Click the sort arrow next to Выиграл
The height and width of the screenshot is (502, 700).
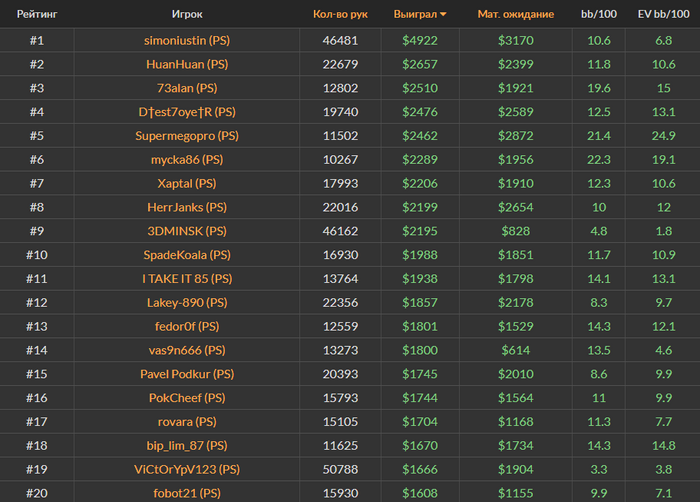tap(443, 14)
